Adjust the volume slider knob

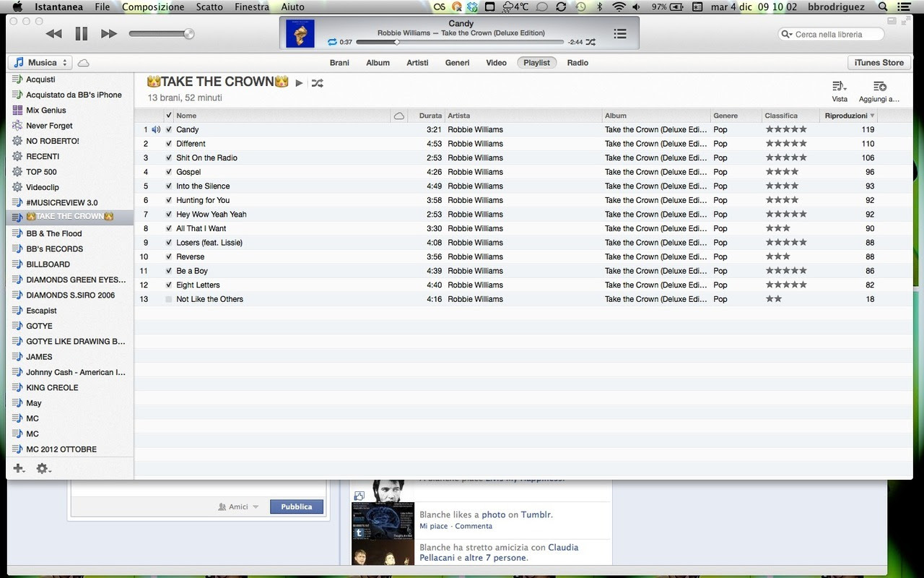click(189, 33)
